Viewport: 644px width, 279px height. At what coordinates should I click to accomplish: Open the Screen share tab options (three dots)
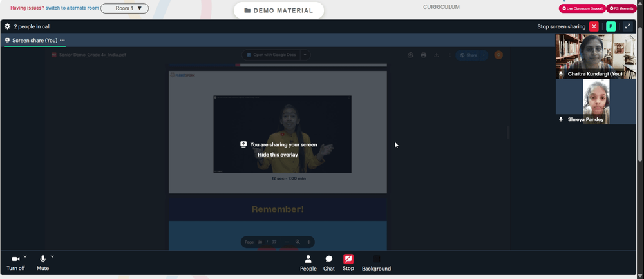coord(62,40)
